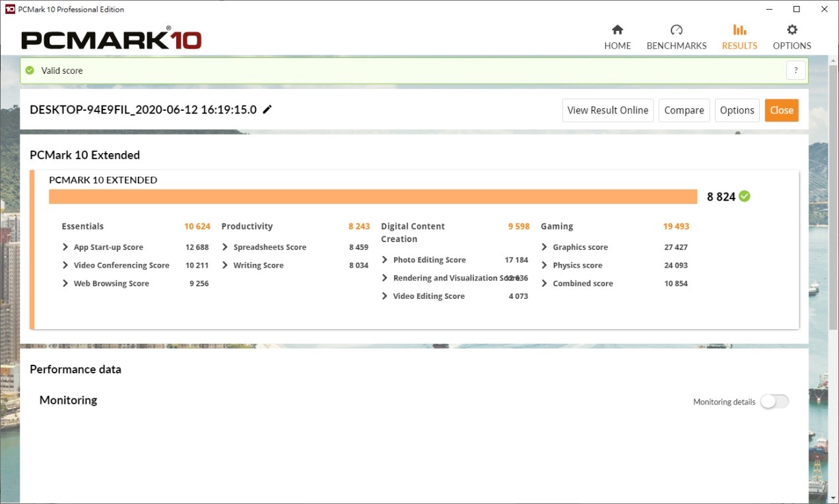Screen dimensions: 839x504
Task: Click the gear icon above OPTIONS
Action: (792, 30)
